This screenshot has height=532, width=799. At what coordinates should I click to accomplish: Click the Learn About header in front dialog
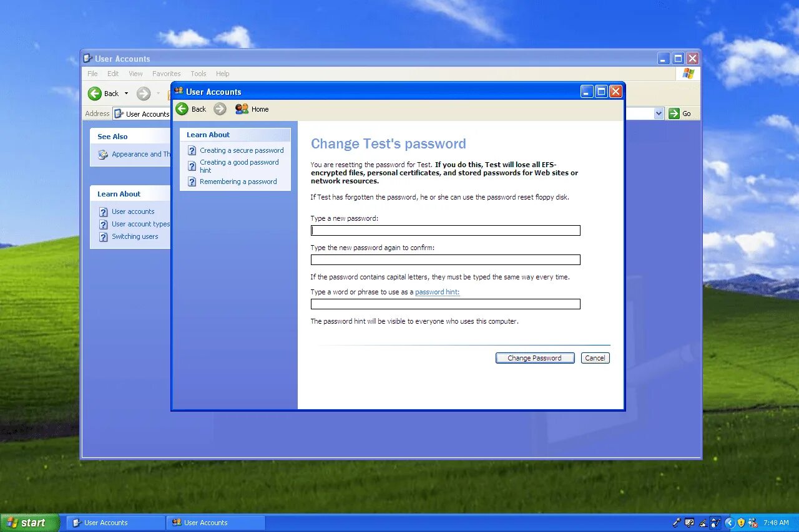pos(208,135)
